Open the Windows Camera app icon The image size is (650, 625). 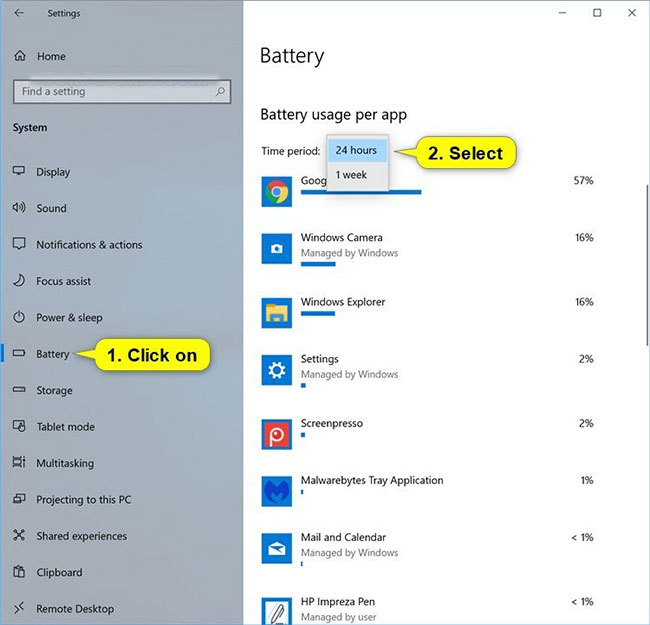[276, 248]
